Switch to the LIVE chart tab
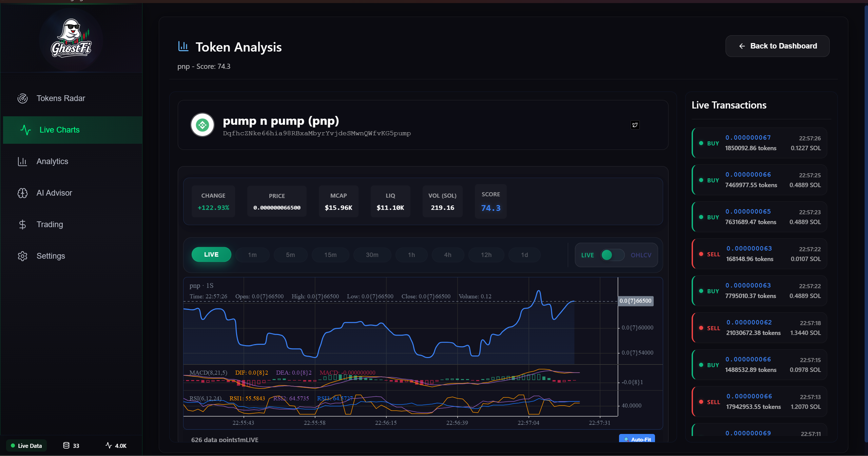Screen dimensions: 868x456 211,254
